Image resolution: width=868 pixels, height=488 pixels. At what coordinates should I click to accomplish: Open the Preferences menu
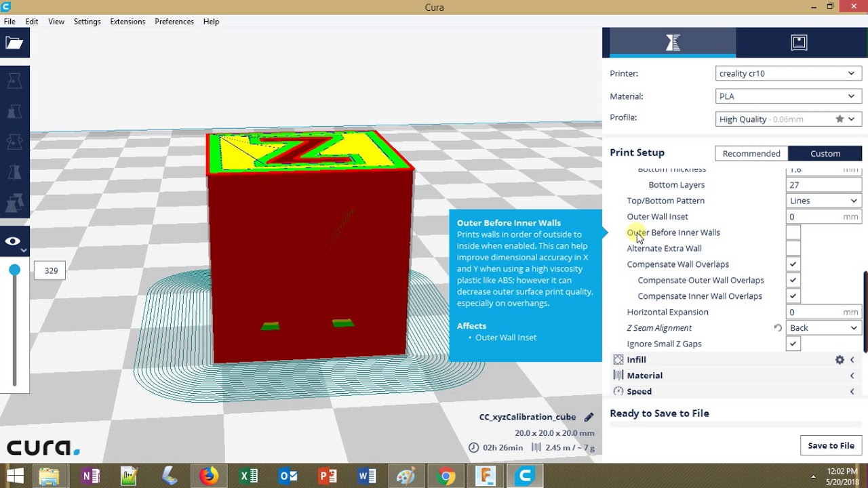click(174, 22)
